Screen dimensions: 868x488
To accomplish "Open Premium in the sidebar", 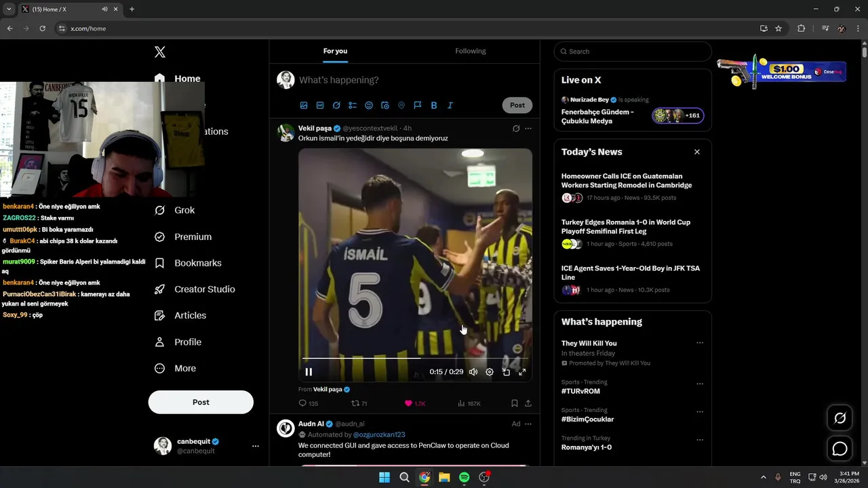I will click(x=183, y=237).
